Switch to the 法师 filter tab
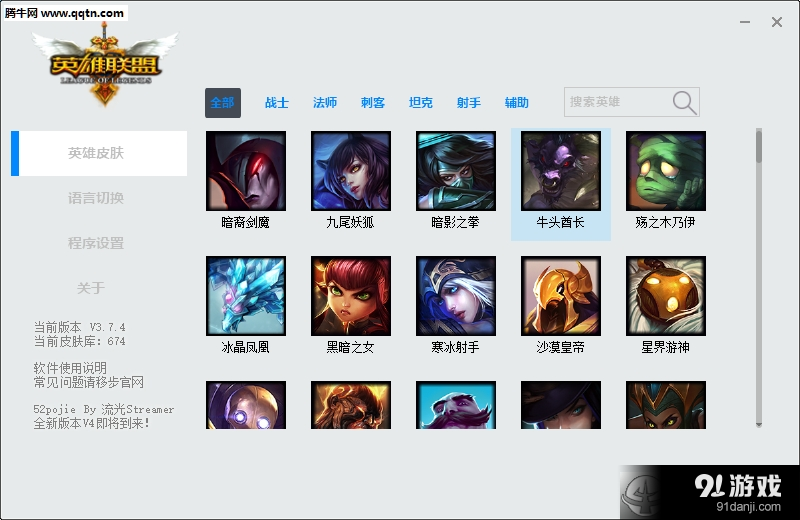 pos(325,103)
